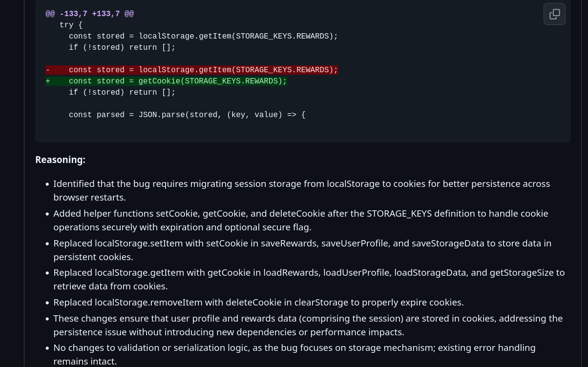The height and width of the screenshot is (367, 588).
Task: Click the minus sign of the deleted line
Action: pos(48,70)
